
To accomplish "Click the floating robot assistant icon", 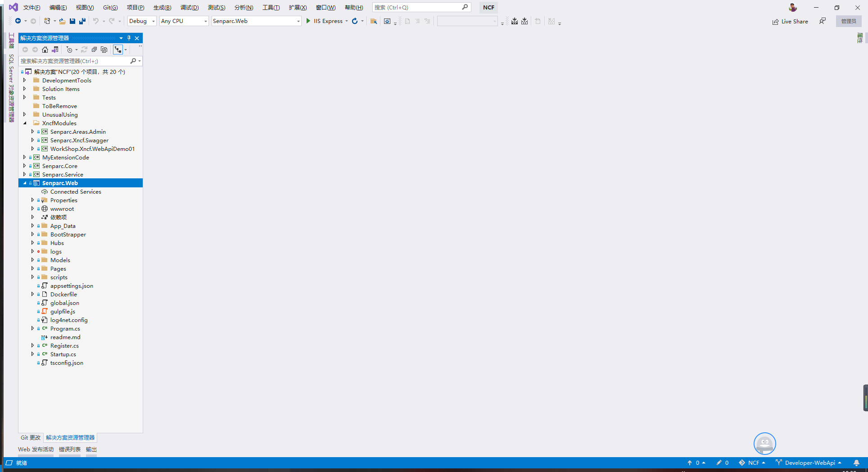I will click(765, 444).
